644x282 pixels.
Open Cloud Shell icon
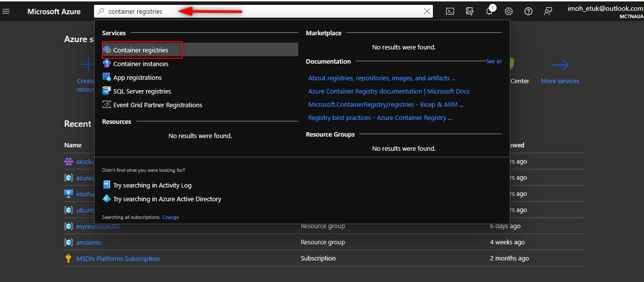450,11
